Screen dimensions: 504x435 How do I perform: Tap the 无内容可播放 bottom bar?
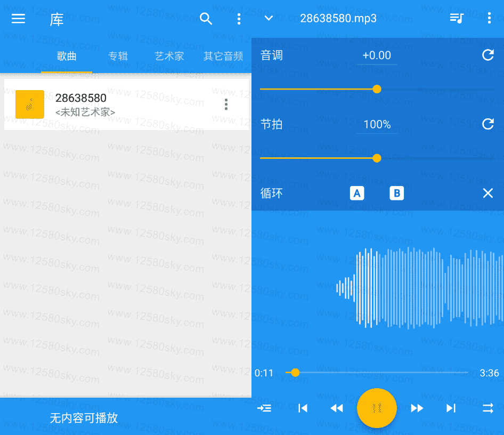pyautogui.click(x=126, y=417)
